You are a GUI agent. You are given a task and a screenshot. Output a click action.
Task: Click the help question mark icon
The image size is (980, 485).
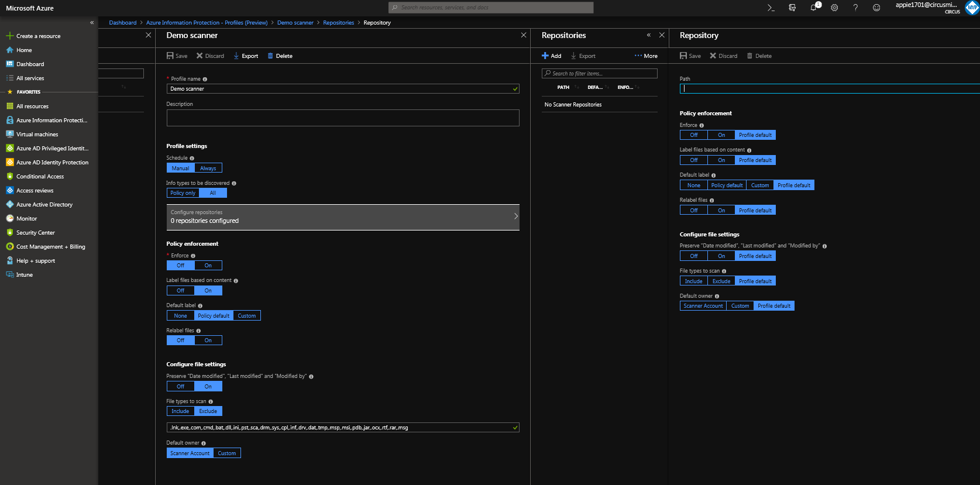click(855, 8)
